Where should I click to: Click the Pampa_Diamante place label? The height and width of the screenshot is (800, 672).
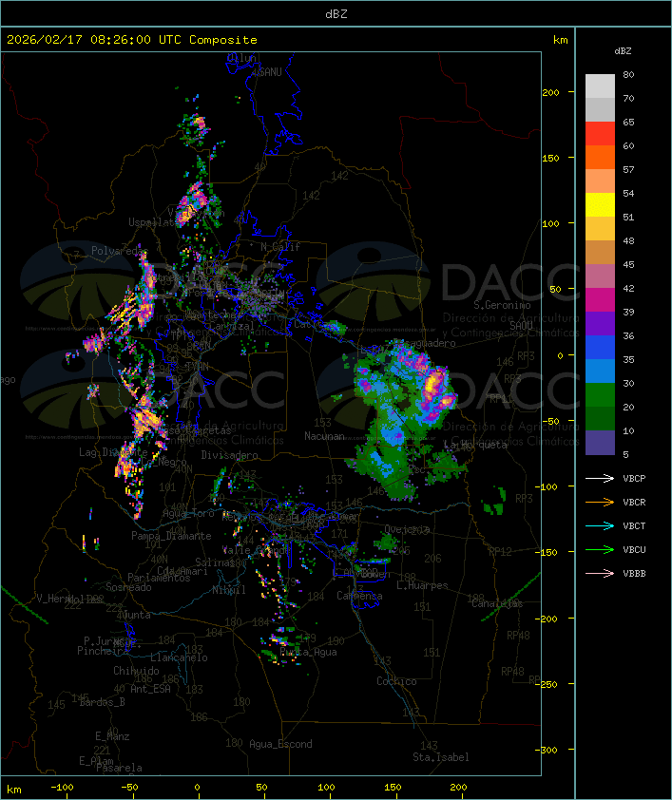click(x=171, y=536)
